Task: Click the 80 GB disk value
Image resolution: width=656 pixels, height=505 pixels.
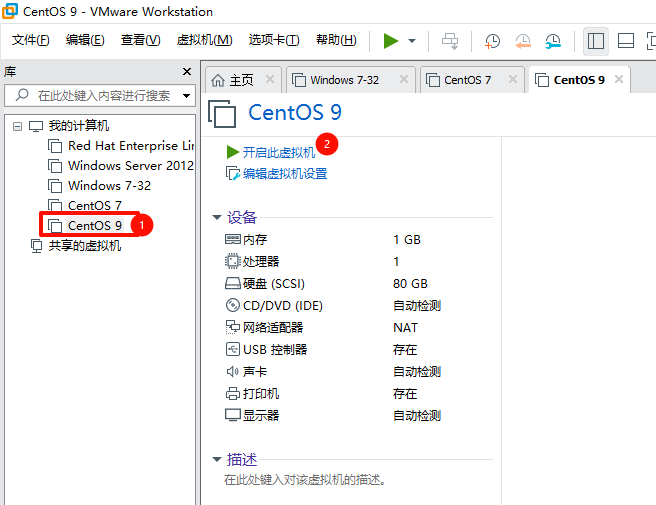Action: click(410, 284)
